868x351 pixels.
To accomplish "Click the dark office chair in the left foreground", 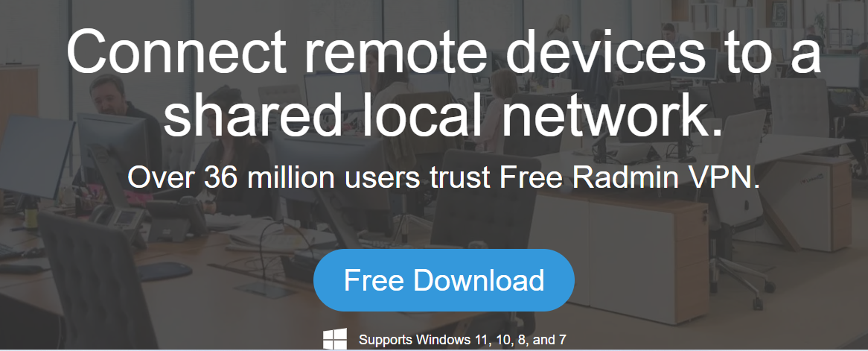I will tap(97, 282).
